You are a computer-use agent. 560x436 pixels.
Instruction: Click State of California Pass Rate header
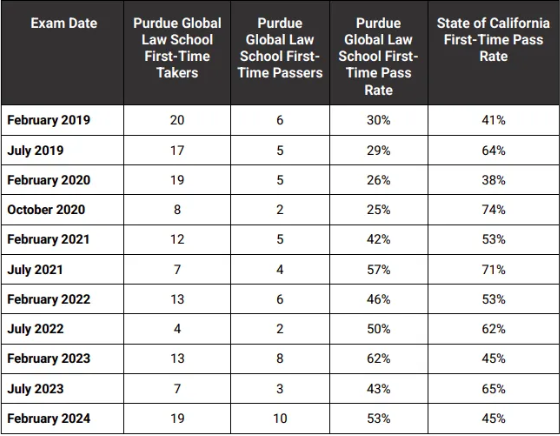493,40
